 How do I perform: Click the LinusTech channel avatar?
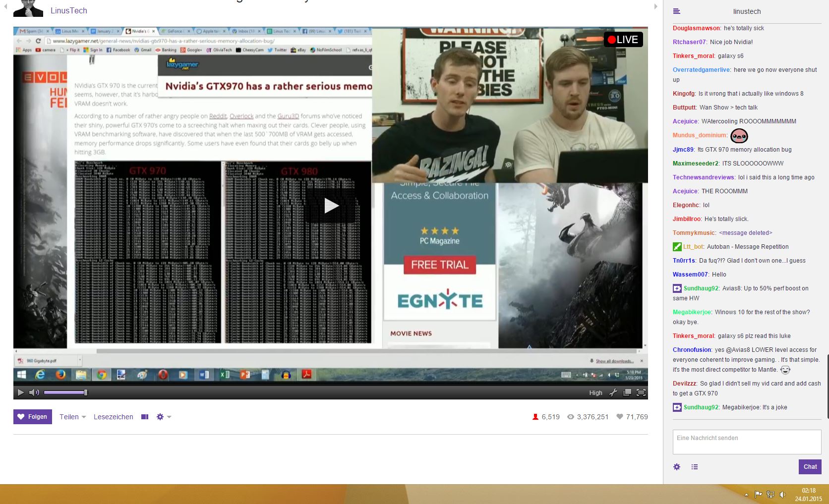pyautogui.click(x=28, y=8)
